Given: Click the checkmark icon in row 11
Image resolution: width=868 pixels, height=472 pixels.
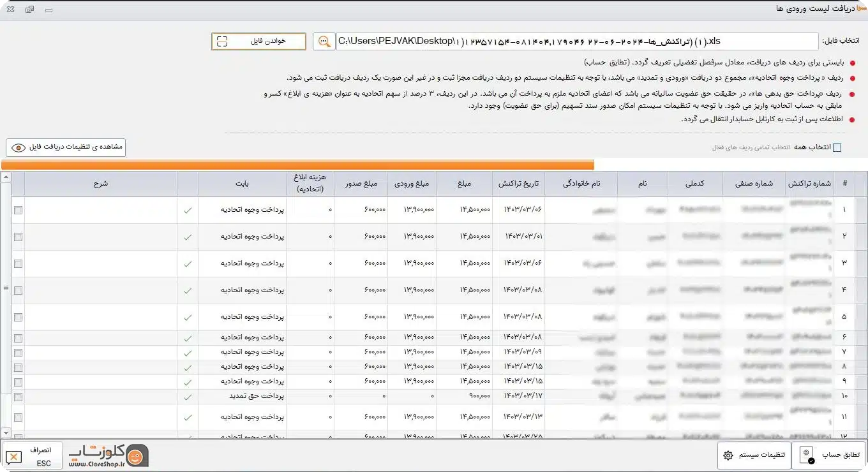Looking at the screenshot, I should (x=187, y=418).
